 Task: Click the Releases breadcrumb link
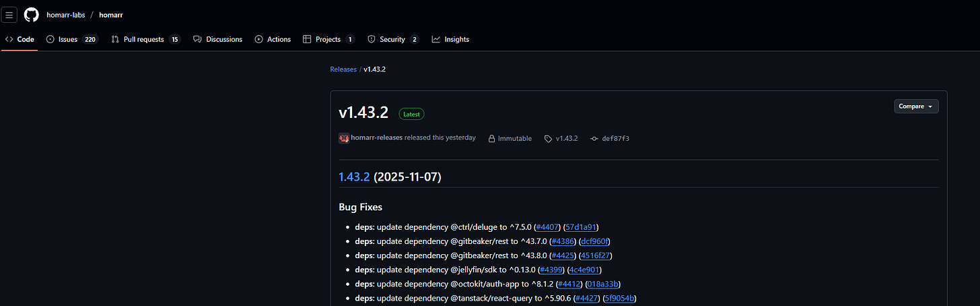343,69
